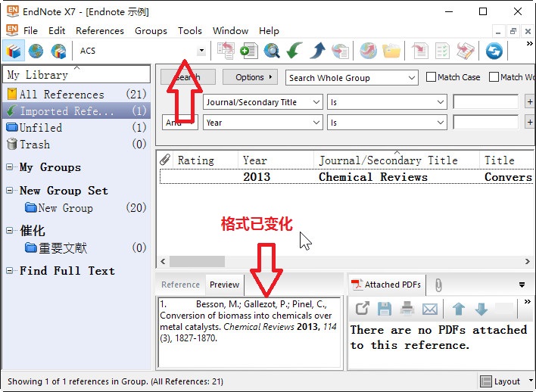The width and height of the screenshot is (536, 392).
Task: Switch to Online Search Mode globe icon
Action: coord(36,51)
